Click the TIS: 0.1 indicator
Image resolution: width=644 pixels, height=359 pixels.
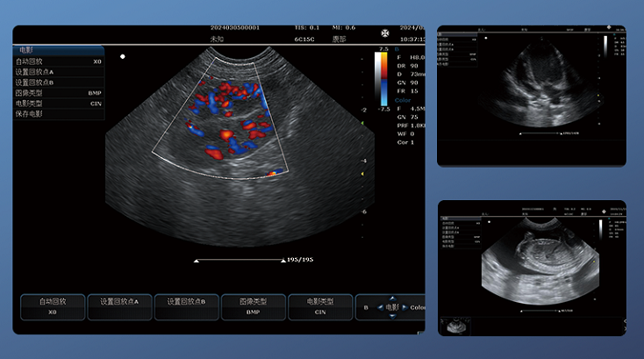click(x=307, y=27)
